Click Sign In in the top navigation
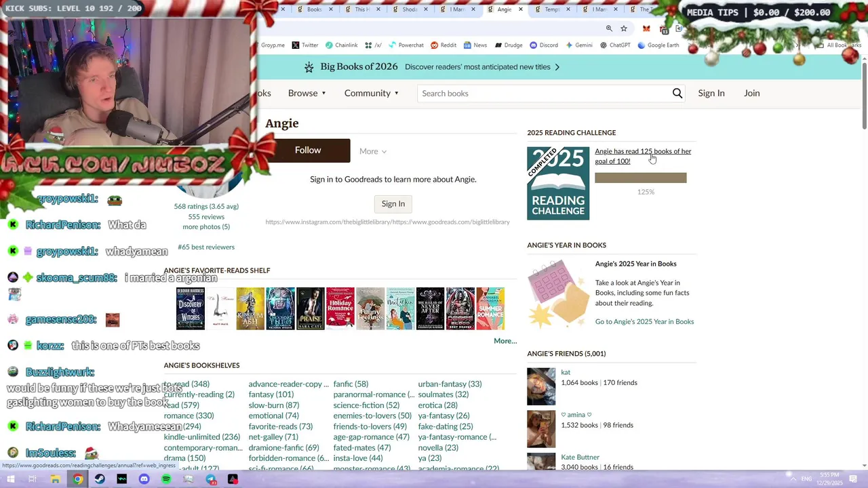 (x=711, y=94)
